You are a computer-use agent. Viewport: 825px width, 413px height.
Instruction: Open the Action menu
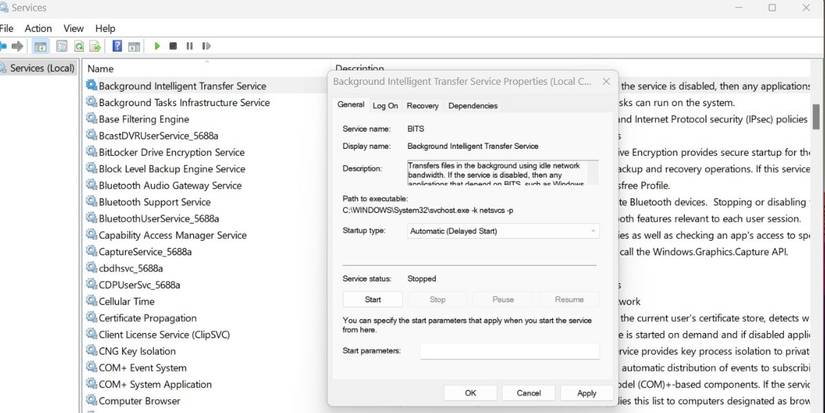point(38,28)
